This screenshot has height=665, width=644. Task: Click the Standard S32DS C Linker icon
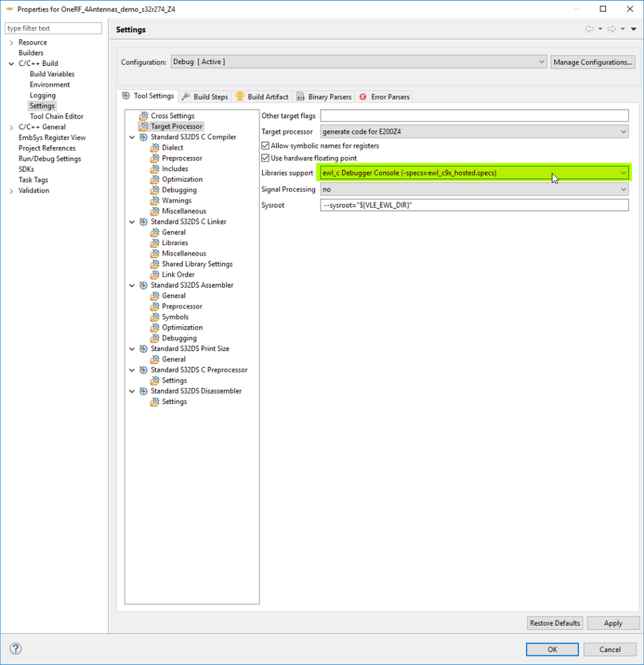[144, 222]
